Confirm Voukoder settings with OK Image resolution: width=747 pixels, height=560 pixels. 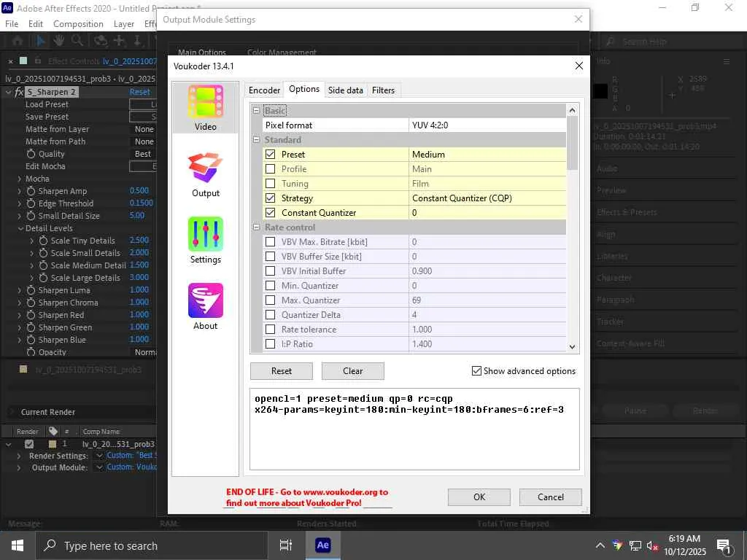tap(479, 497)
